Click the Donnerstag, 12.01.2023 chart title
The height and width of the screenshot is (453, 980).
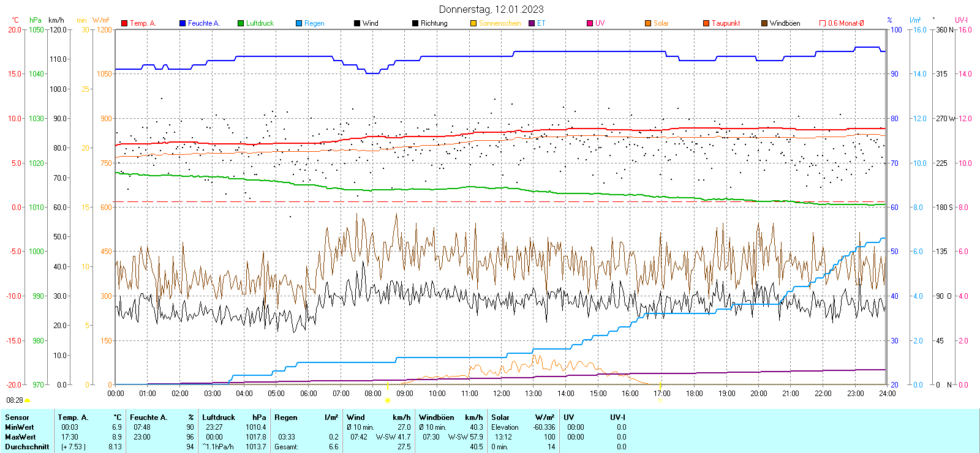click(x=491, y=9)
